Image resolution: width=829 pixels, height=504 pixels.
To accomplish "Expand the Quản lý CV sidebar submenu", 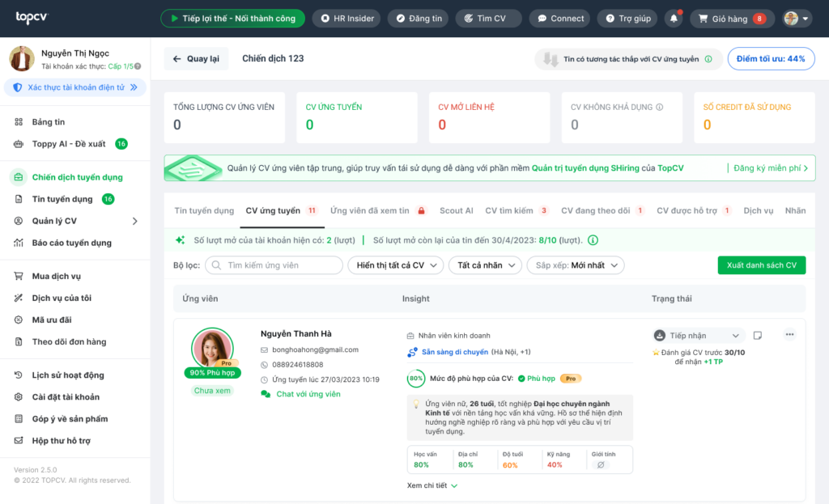I will [x=135, y=221].
